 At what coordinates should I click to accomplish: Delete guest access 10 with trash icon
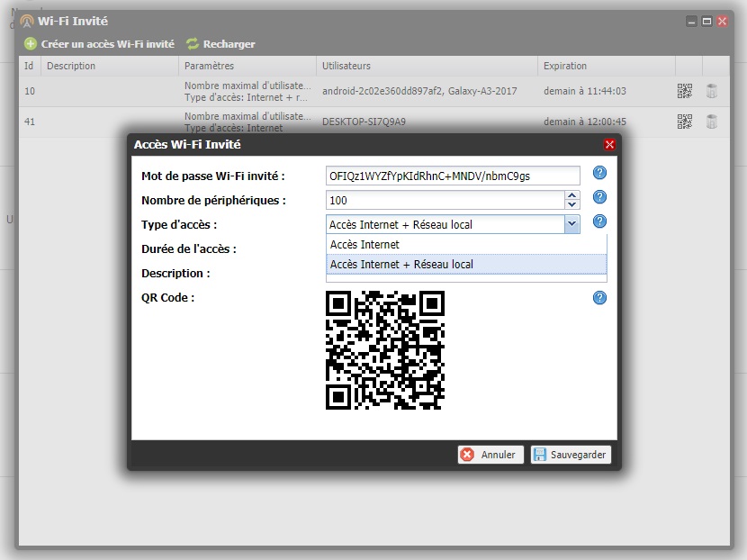(712, 91)
